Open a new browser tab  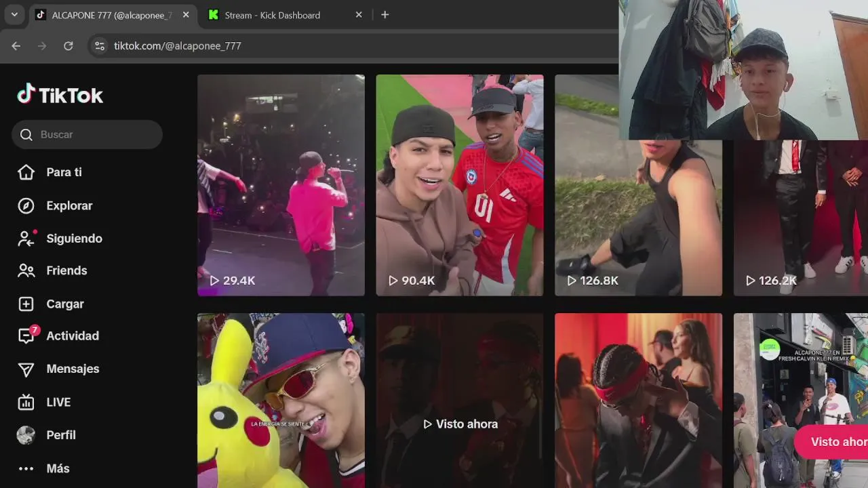click(384, 15)
